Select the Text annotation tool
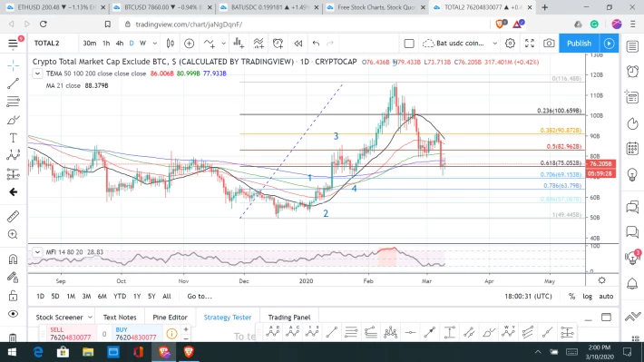 [x=13, y=138]
